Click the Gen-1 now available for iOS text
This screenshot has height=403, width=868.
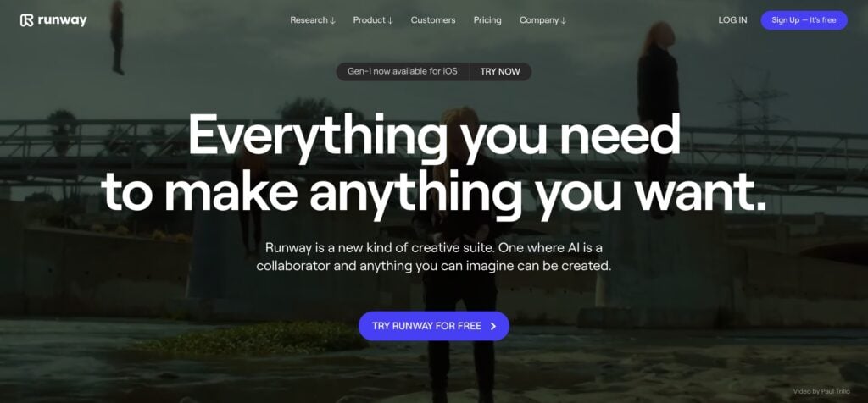click(403, 71)
